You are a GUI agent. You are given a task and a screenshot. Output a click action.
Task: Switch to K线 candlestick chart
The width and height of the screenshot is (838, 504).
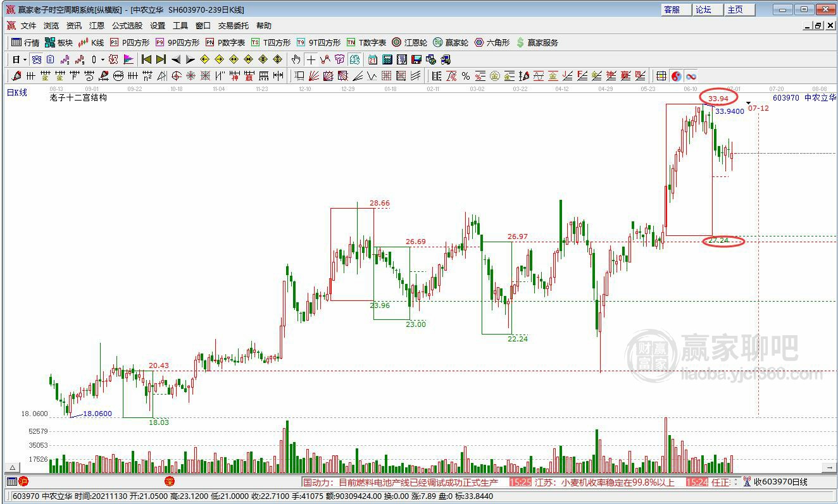(x=91, y=42)
